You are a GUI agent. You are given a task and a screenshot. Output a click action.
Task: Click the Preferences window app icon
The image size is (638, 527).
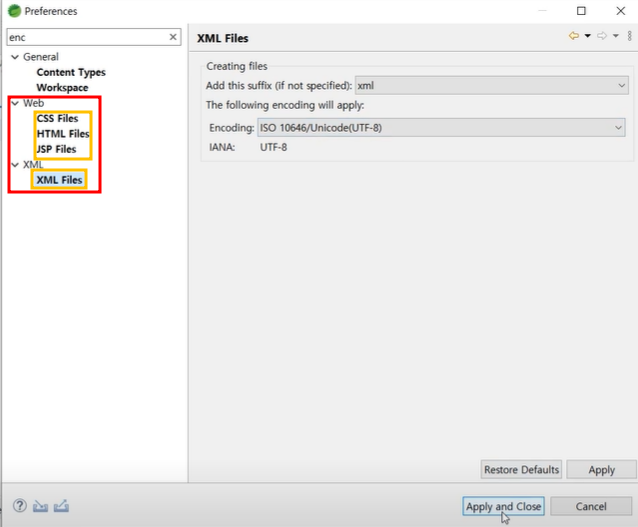coord(14,11)
